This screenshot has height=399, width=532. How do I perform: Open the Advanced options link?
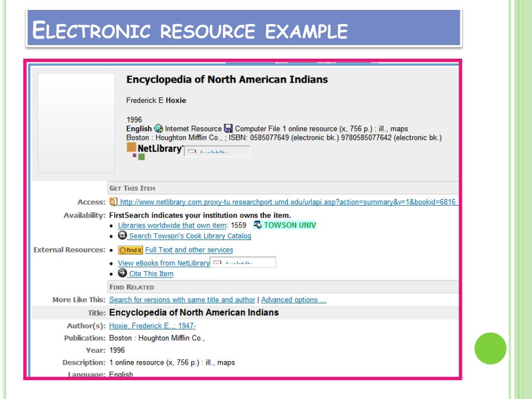pyautogui.click(x=294, y=300)
